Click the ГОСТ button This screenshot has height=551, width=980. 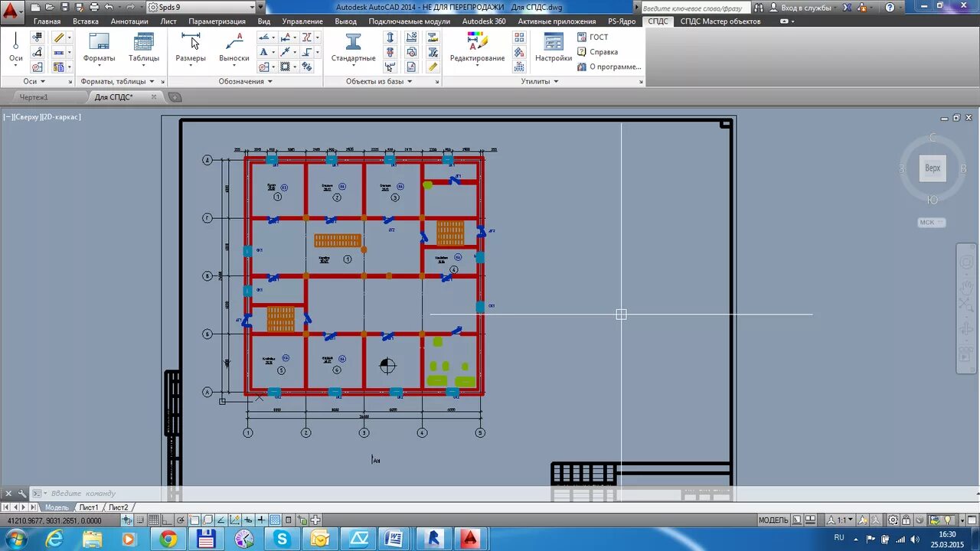point(592,37)
